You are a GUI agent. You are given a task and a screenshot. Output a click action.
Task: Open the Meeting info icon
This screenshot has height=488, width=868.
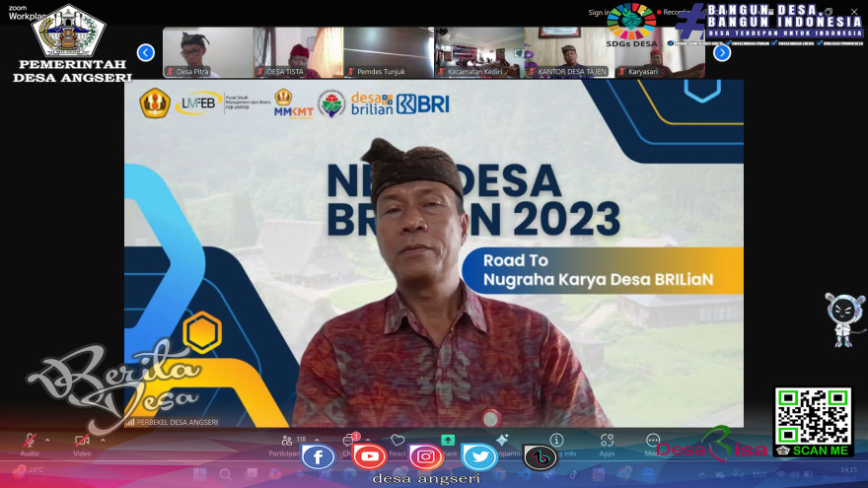(x=556, y=441)
